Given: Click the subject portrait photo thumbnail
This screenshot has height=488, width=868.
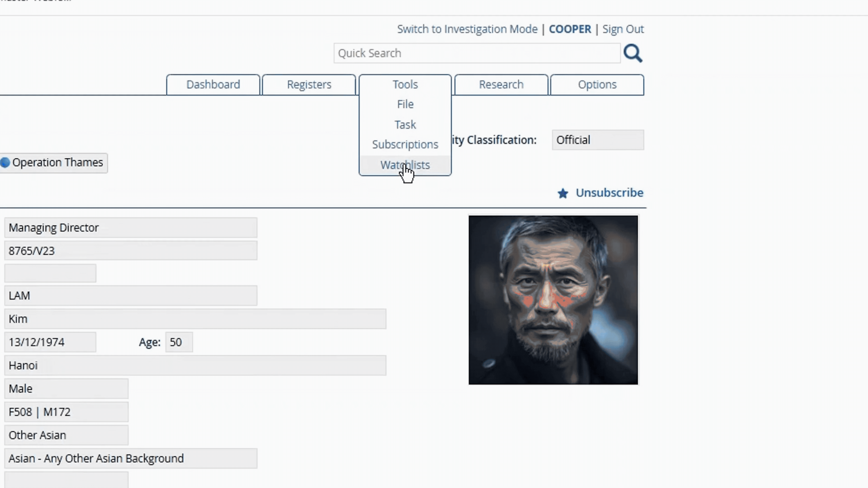Looking at the screenshot, I should pyautogui.click(x=553, y=300).
